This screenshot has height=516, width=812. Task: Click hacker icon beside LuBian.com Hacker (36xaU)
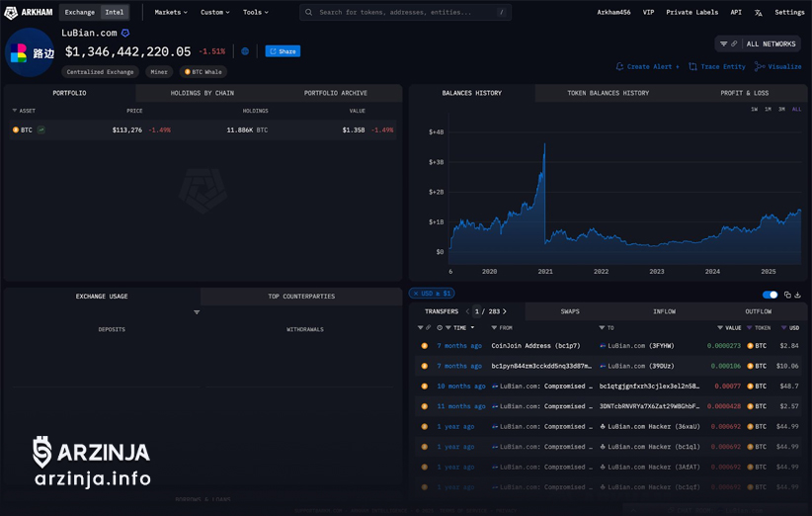click(603, 427)
